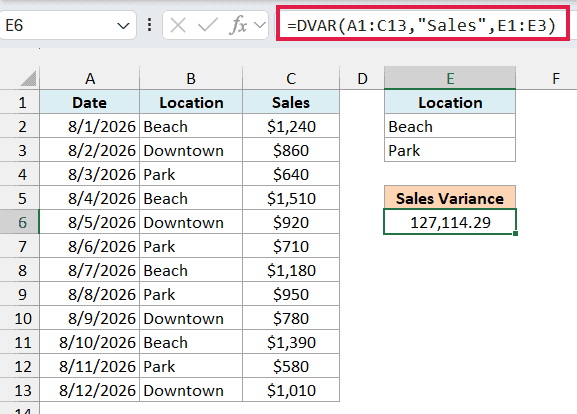This screenshot has height=414, width=577.
Task: Click the Sales header cell C1
Action: 291,102
